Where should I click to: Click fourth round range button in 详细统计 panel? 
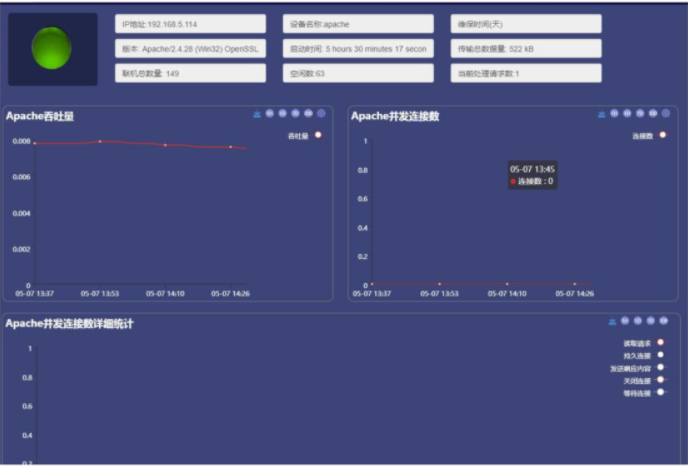tap(663, 321)
